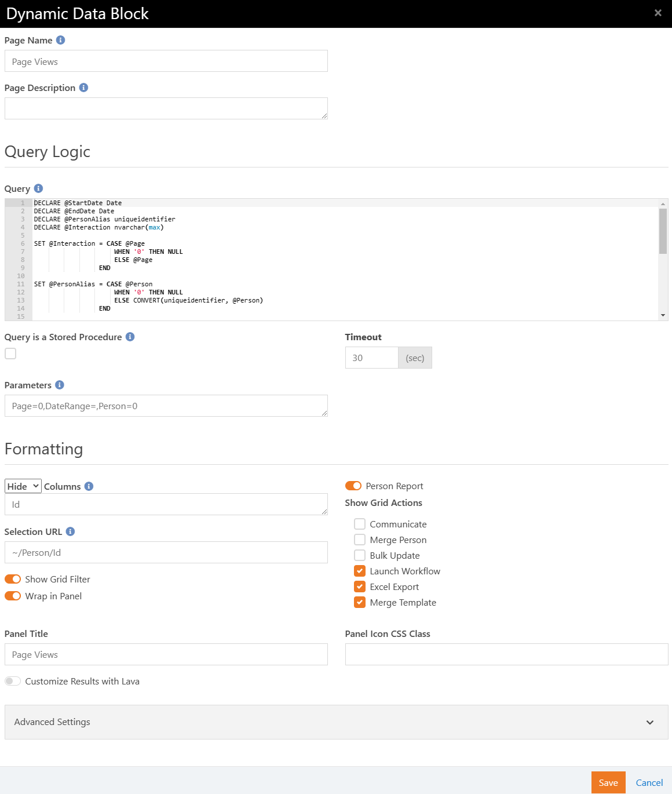
Task: Uncheck the Merge Template grid action
Action: (x=360, y=602)
